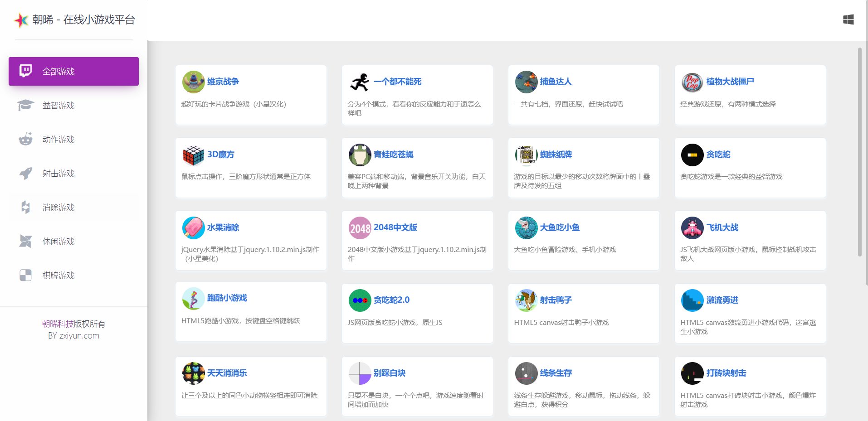Select the 全部游戏 menu item
868x421 pixels.
[73, 71]
